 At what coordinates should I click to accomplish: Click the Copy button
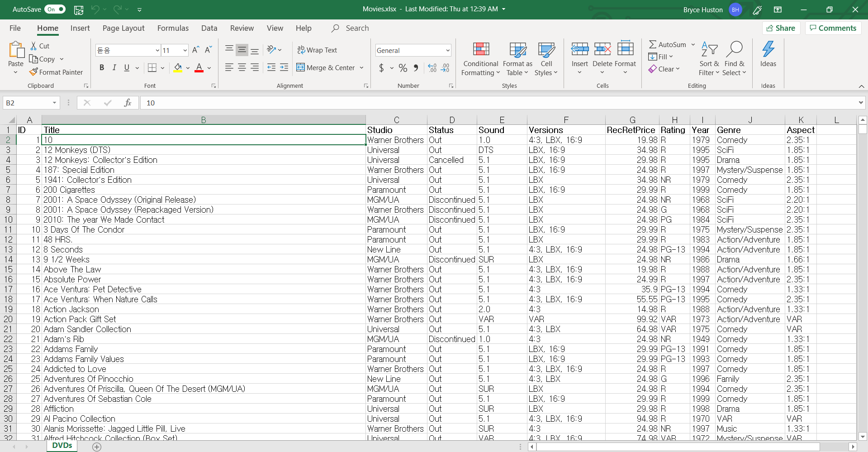(x=42, y=59)
